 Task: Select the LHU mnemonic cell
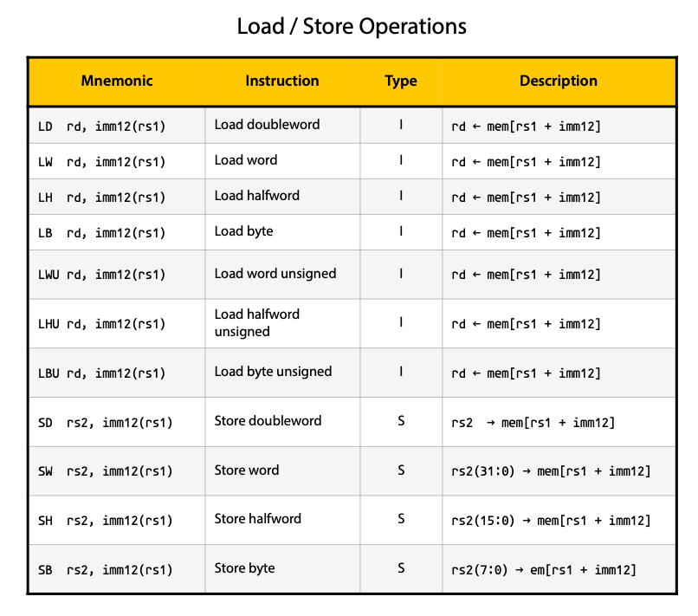click(x=117, y=323)
